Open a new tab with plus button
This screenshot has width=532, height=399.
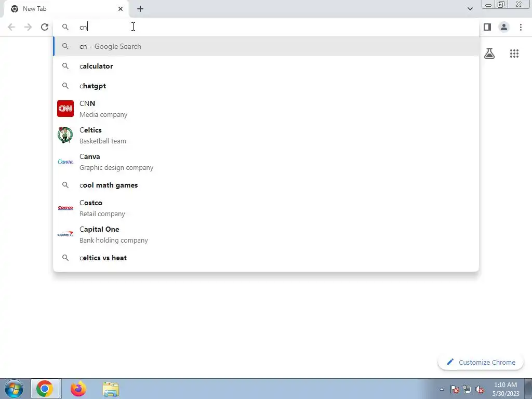(x=140, y=9)
